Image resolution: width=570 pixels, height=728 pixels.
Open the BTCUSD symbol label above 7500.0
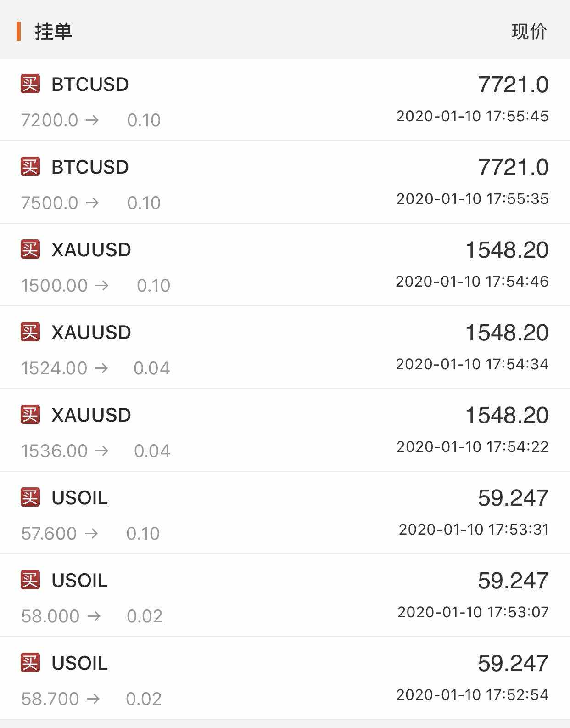[90, 167]
